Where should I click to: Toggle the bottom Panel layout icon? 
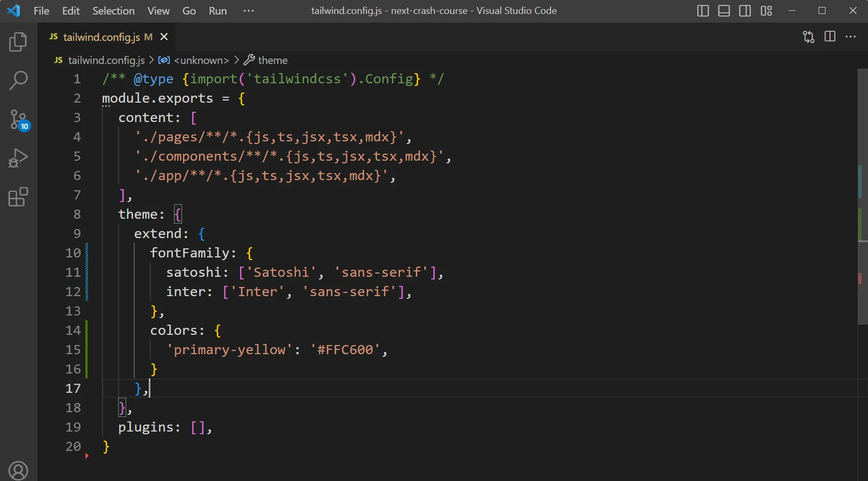pos(724,11)
